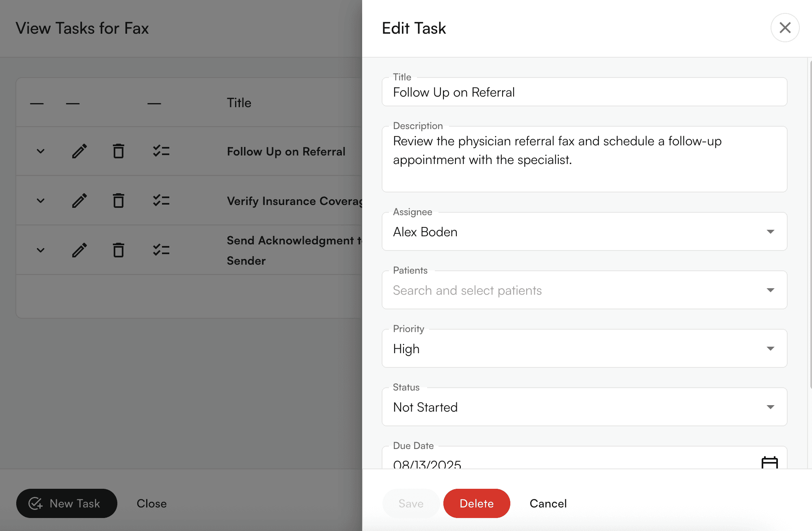Click into the Title text field

pos(584,93)
